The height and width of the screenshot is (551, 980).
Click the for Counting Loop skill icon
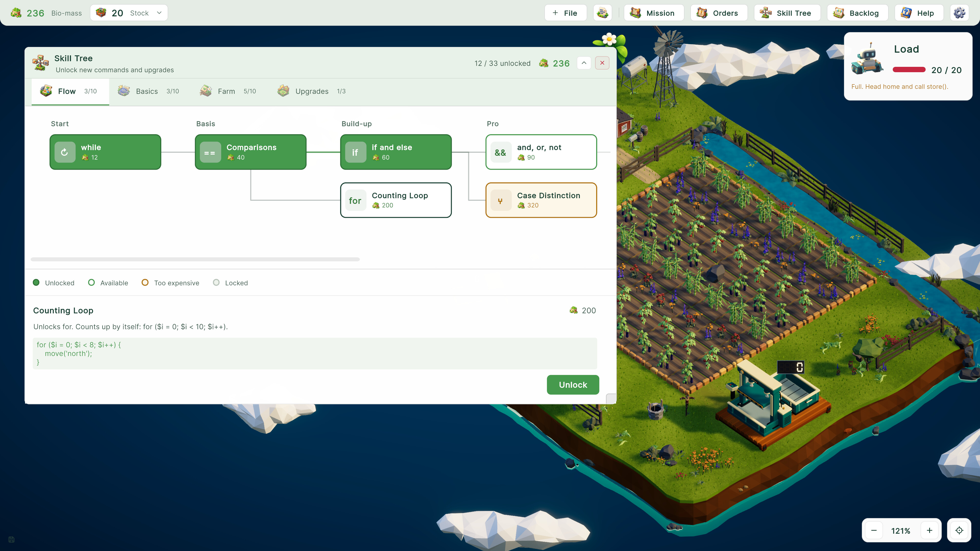click(x=355, y=201)
